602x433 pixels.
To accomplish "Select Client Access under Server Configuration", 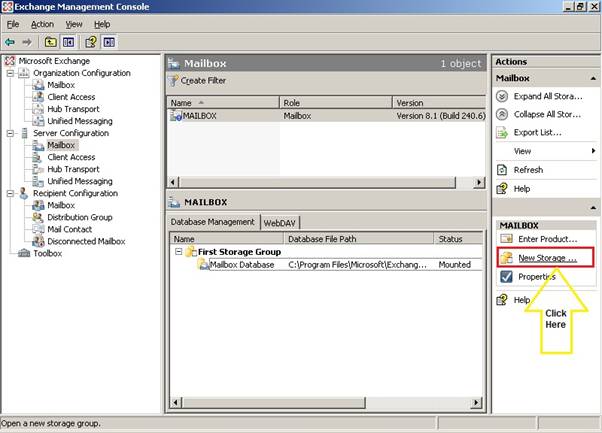I will 71,157.
